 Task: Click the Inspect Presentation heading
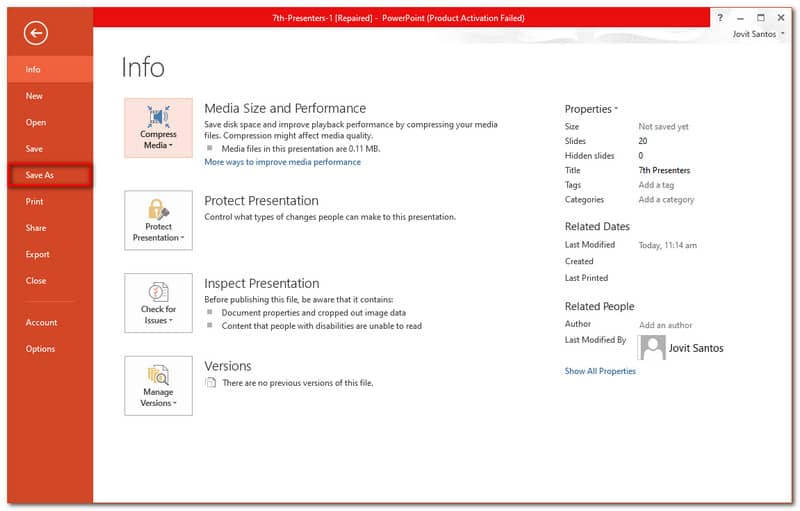pyautogui.click(x=262, y=284)
